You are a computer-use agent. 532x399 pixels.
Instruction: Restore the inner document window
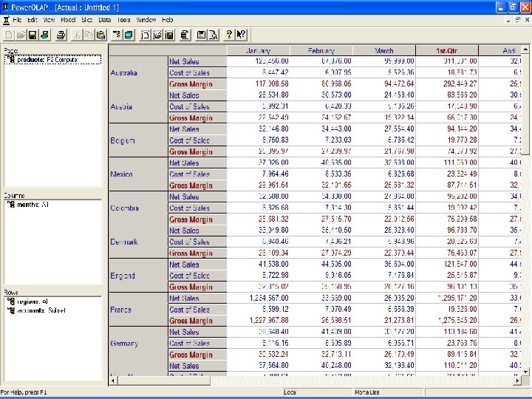[x=517, y=20]
